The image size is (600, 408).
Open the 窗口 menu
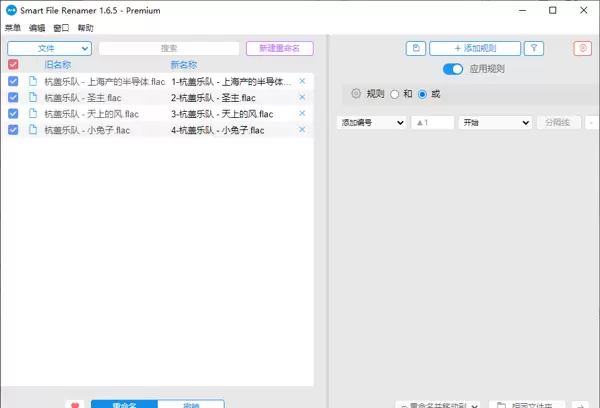60,28
